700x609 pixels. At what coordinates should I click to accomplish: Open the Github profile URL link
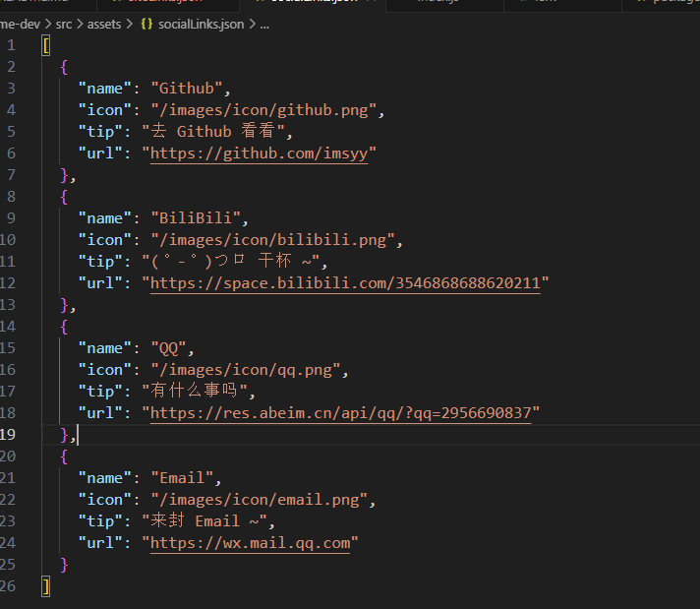(260, 153)
